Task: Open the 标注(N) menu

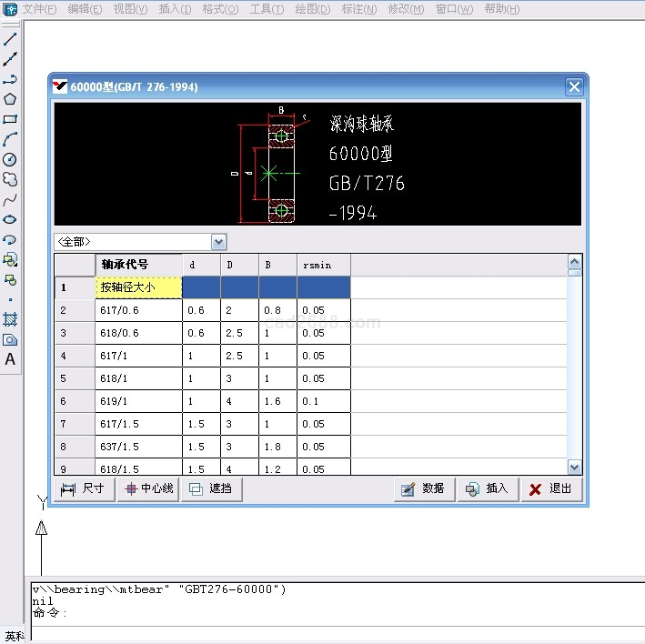Action: coord(358,9)
